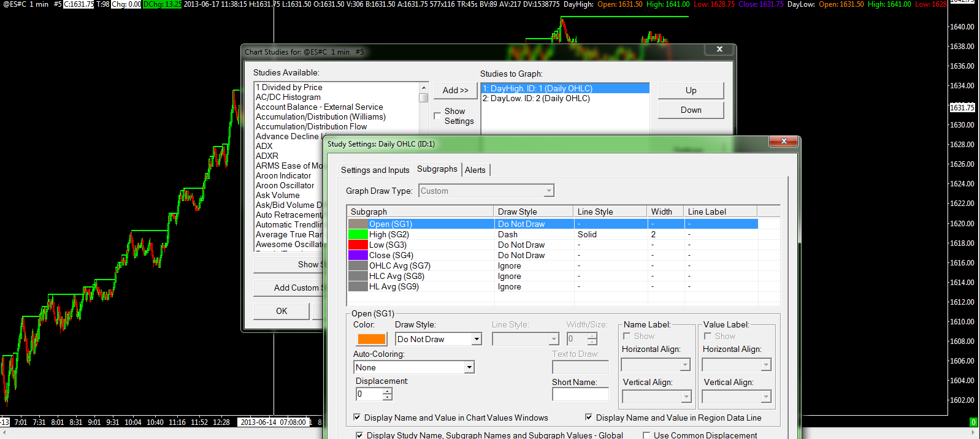The height and width of the screenshot is (439, 980).
Task: Click the Add >> button
Action: (455, 90)
